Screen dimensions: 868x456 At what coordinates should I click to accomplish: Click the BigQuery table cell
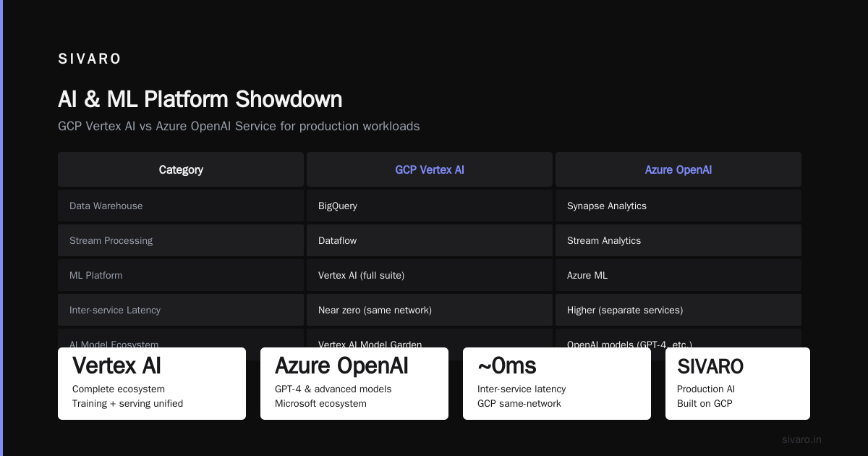pos(430,206)
